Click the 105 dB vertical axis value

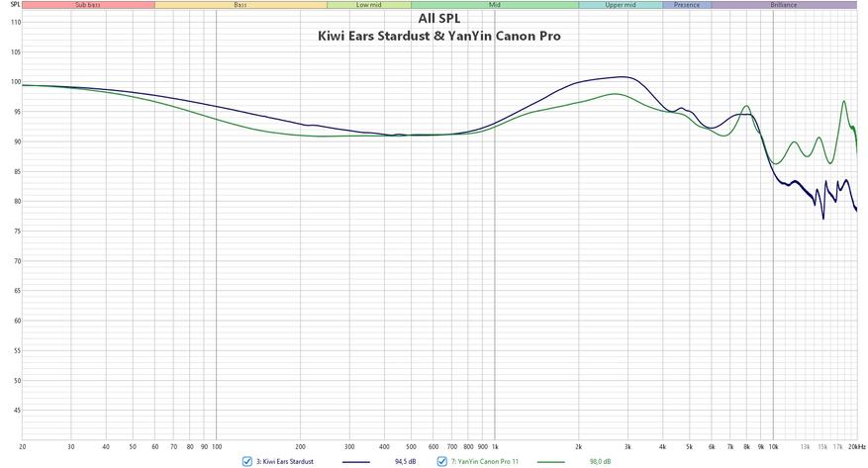click(x=16, y=52)
